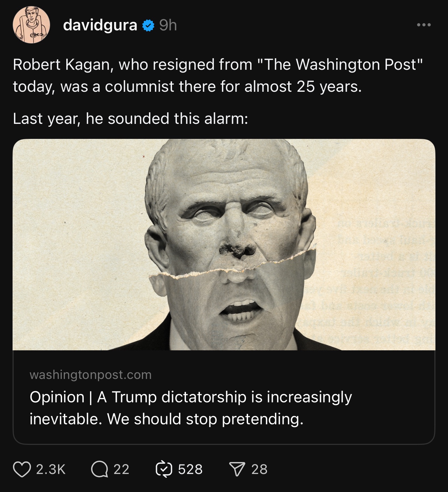View the 2.3K likes count
This screenshot has height=492, width=448.
51,469
